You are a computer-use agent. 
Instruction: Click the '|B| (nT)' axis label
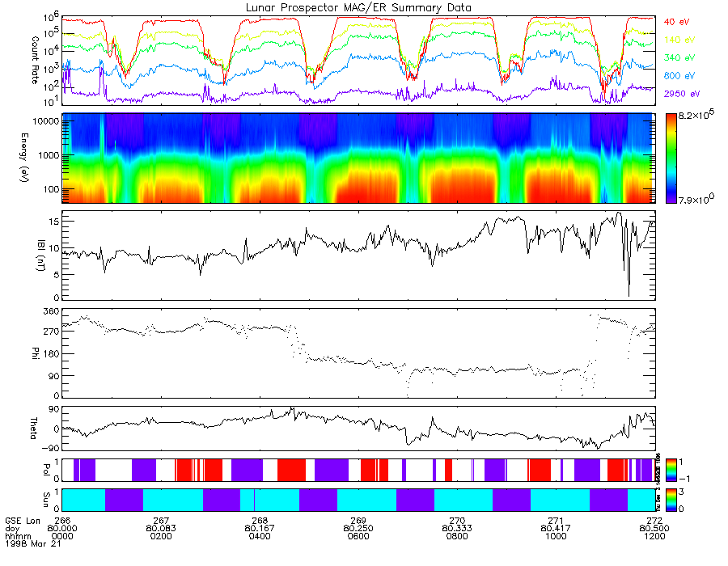coord(40,256)
